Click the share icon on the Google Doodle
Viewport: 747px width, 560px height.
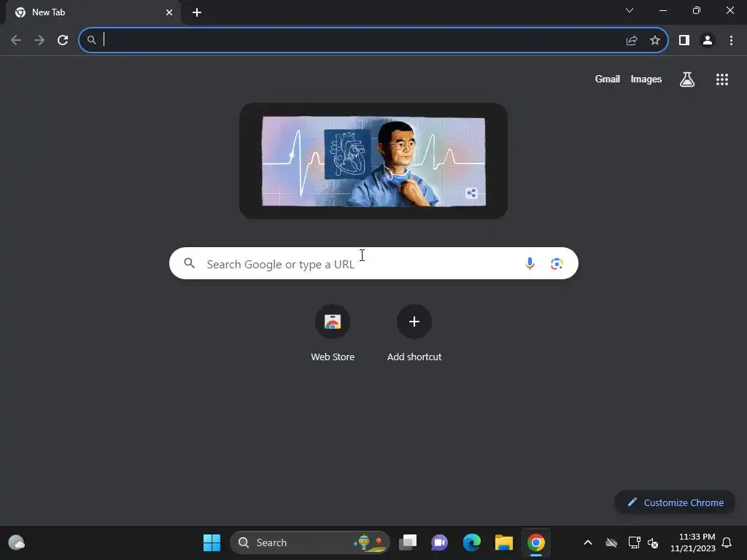[x=471, y=192]
